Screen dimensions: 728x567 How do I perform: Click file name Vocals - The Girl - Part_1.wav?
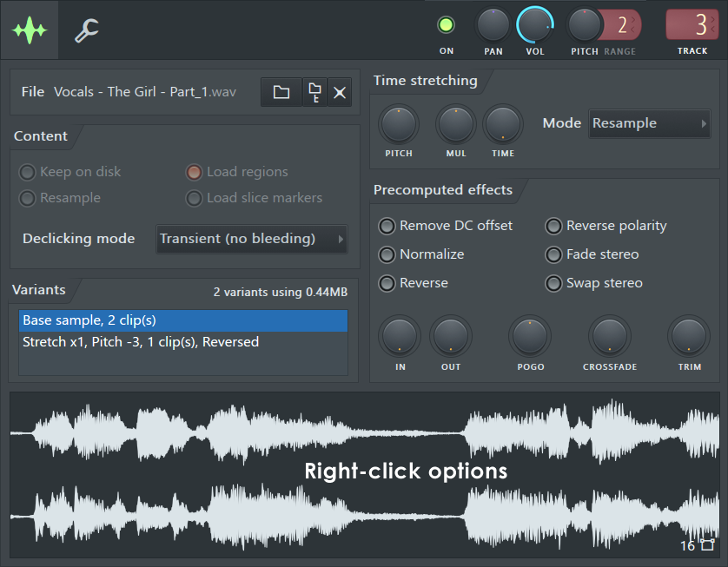click(145, 92)
